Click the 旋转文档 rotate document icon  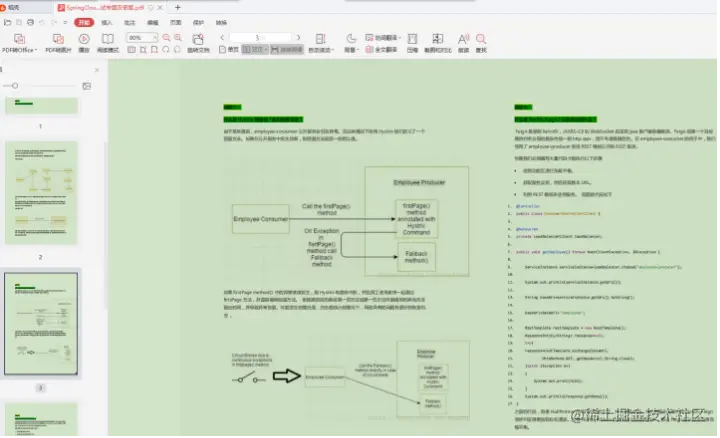tap(198, 43)
